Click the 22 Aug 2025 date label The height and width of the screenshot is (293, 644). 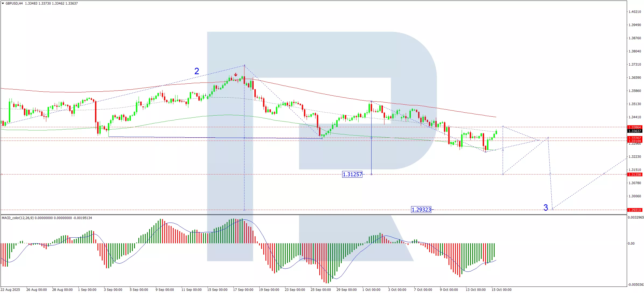10,290
